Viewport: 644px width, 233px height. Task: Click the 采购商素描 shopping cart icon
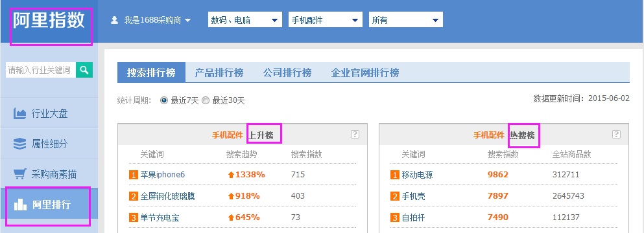20,174
